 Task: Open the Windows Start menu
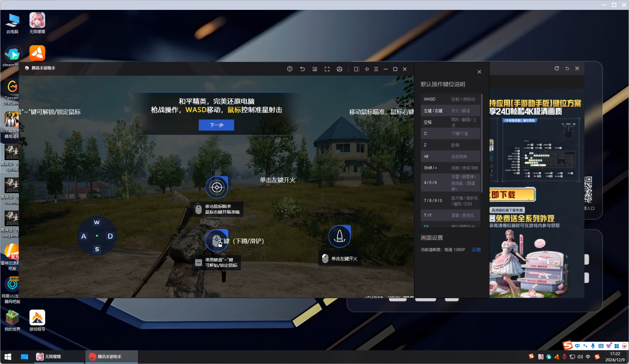(x=8, y=357)
